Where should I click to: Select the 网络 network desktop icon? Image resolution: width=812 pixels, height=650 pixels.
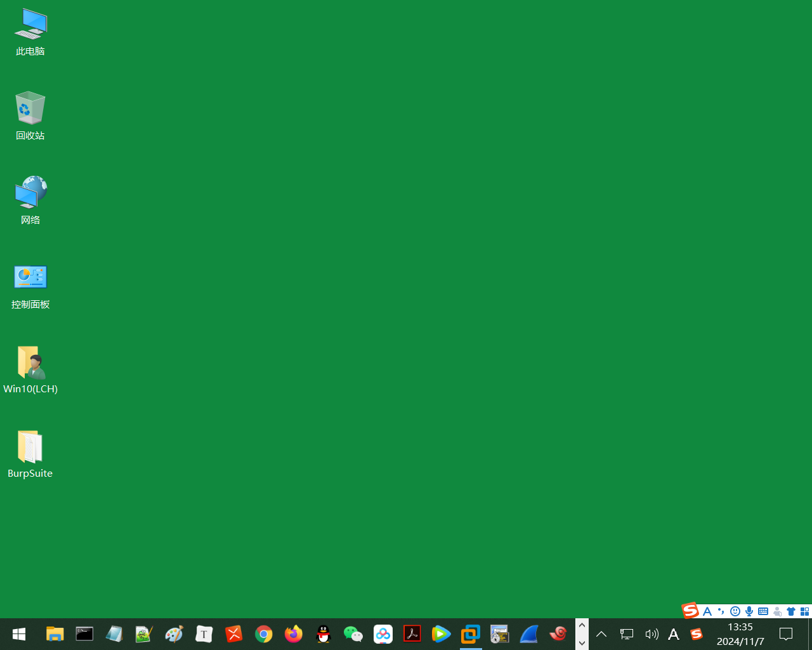(30, 201)
